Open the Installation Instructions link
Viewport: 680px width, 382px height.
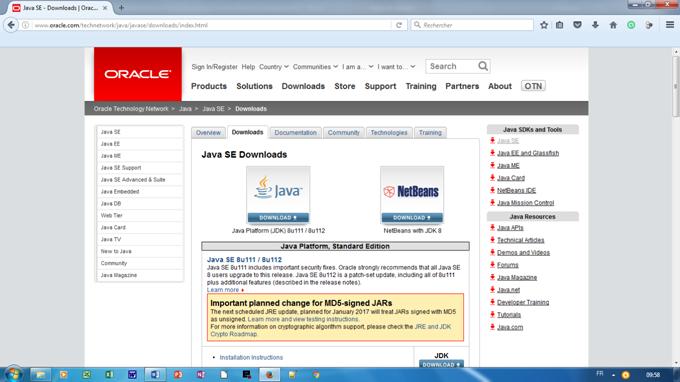click(251, 357)
